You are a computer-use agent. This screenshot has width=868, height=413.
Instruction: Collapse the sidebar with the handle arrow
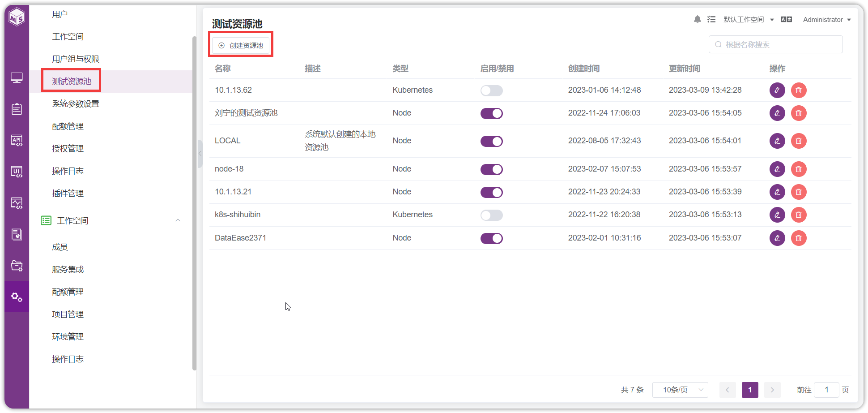(200, 154)
